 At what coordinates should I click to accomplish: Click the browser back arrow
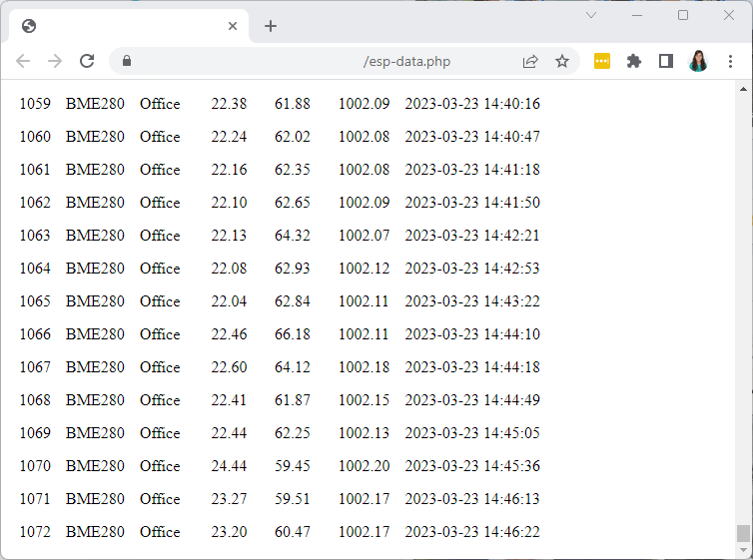click(x=23, y=61)
